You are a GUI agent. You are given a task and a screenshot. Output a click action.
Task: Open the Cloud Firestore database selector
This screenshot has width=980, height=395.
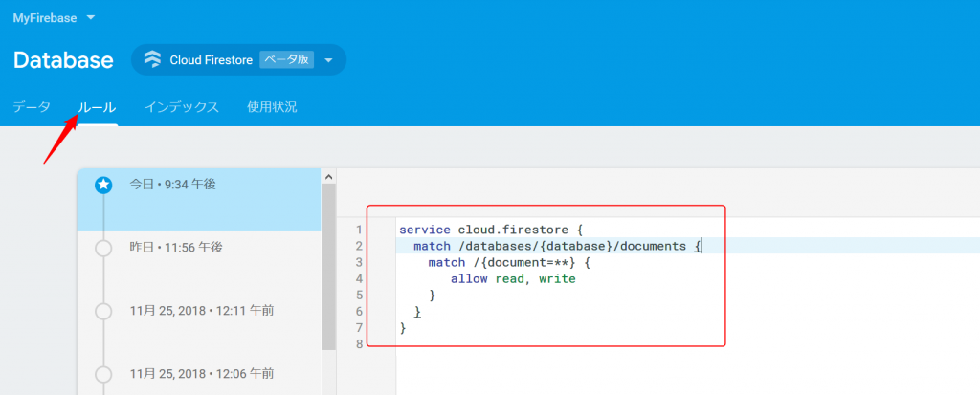238,60
